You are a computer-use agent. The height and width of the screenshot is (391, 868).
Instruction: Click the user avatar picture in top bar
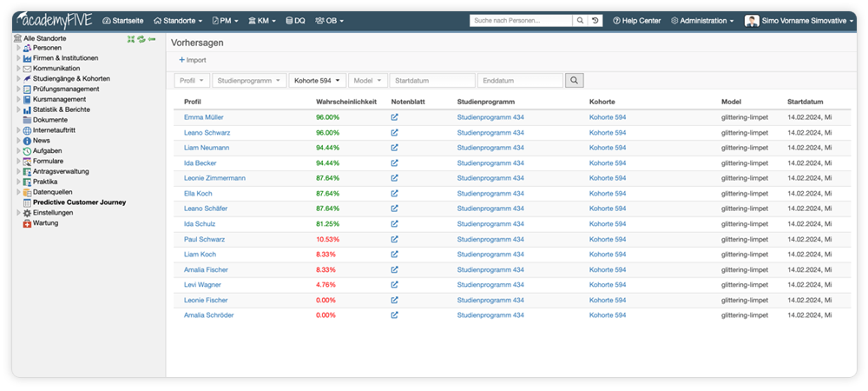tap(752, 21)
